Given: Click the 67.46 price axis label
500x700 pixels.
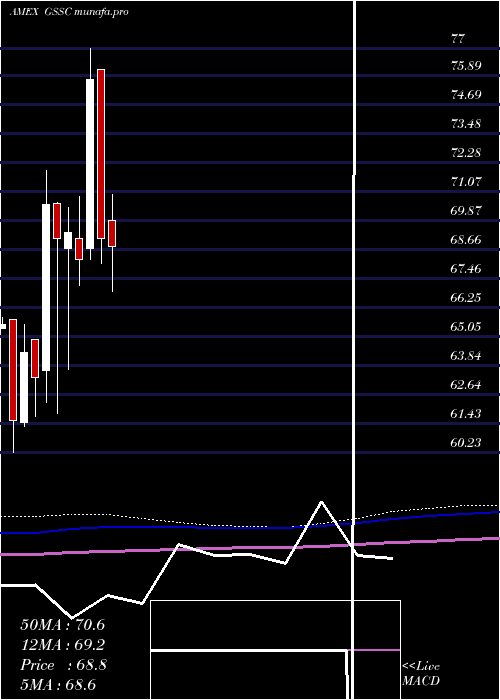Looking at the screenshot, I should (466, 268).
